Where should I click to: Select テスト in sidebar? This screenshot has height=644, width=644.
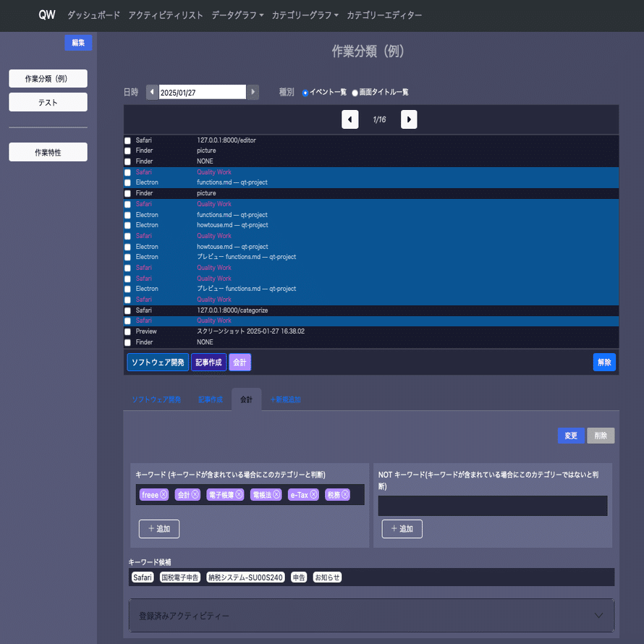point(48,102)
